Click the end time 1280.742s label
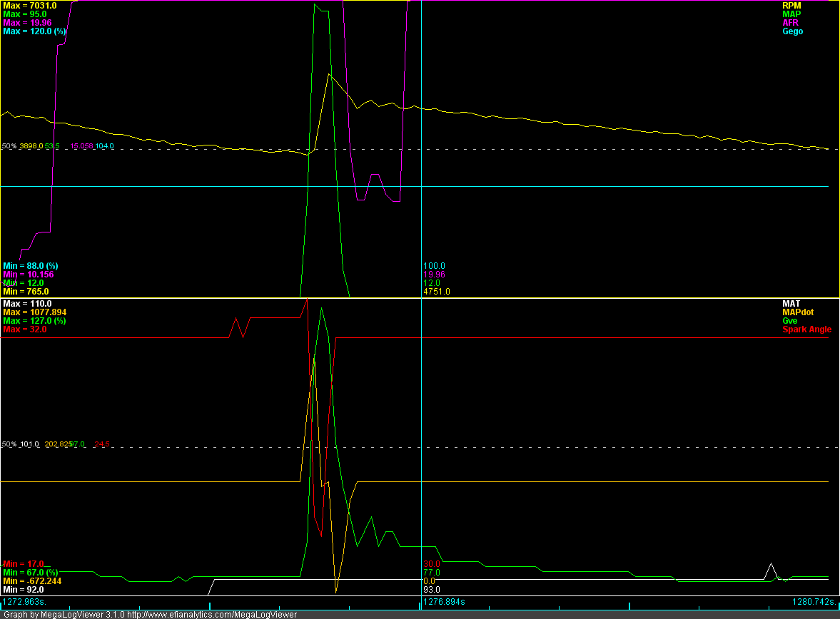Screen dimensions: 840x619 coord(814,603)
